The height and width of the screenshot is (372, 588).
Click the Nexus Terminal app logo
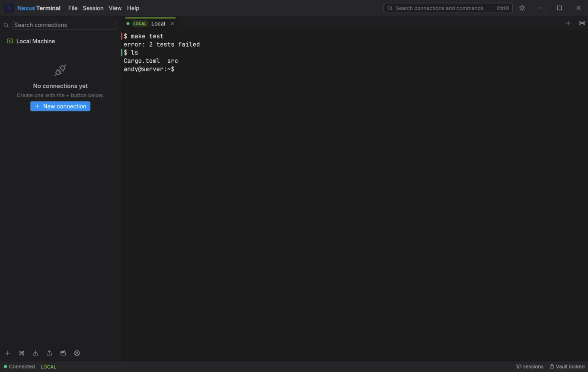(x=9, y=8)
